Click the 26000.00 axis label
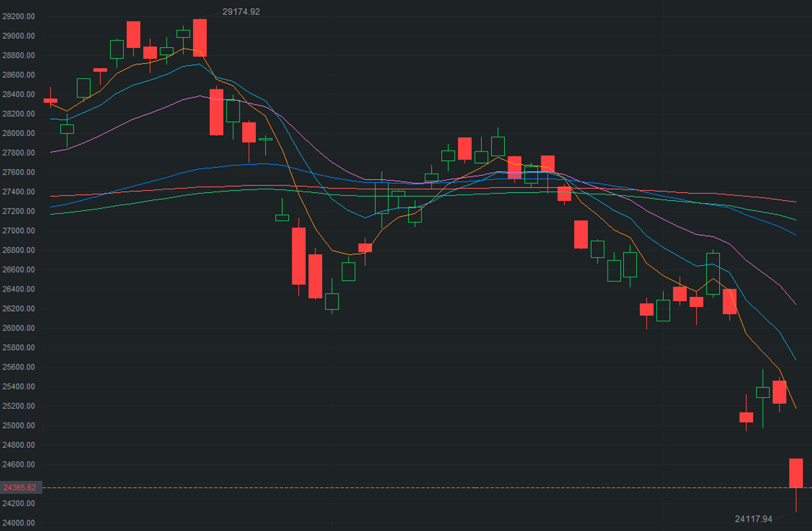Image resolution: width=812 pixels, height=531 pixels. click(x=19, y=328)
